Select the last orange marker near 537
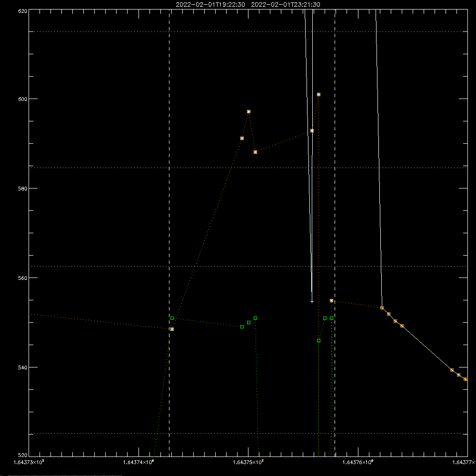Screen dimensions: 476x476 click(x=466, y=379)
